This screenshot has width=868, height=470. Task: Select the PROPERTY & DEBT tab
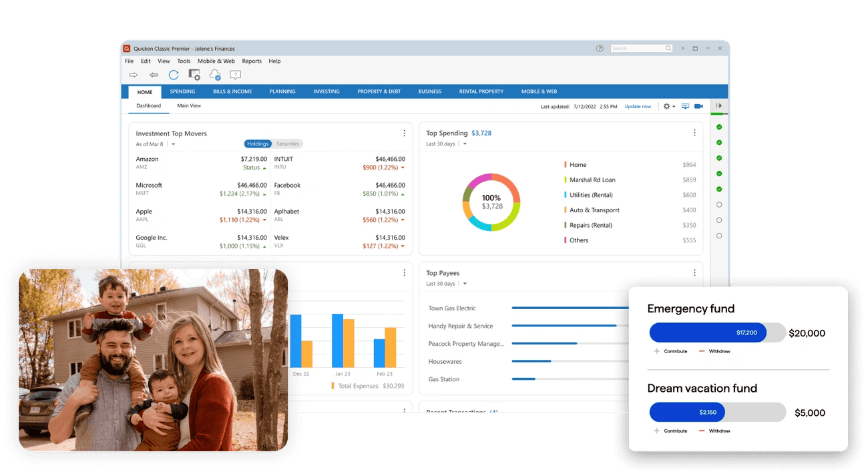click(379, 91)
